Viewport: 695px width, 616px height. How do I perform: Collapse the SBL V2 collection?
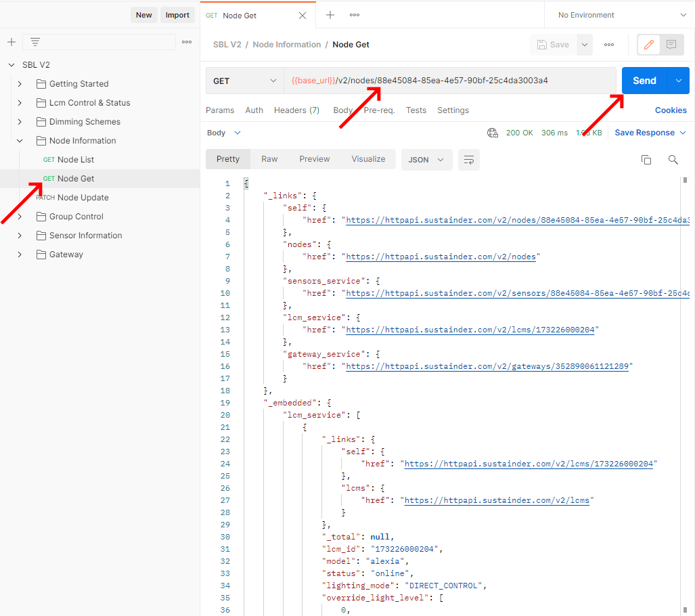click(11, 64)
